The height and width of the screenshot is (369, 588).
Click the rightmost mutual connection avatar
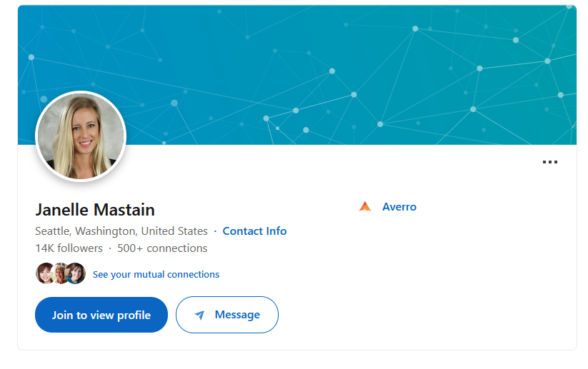coord(76,273)
